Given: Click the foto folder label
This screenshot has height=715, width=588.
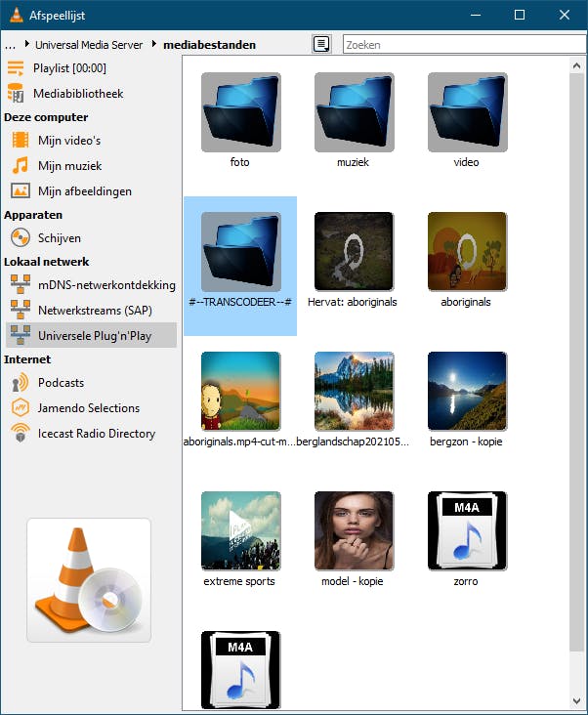Looking at the screenshot, I should click(239, 162).
